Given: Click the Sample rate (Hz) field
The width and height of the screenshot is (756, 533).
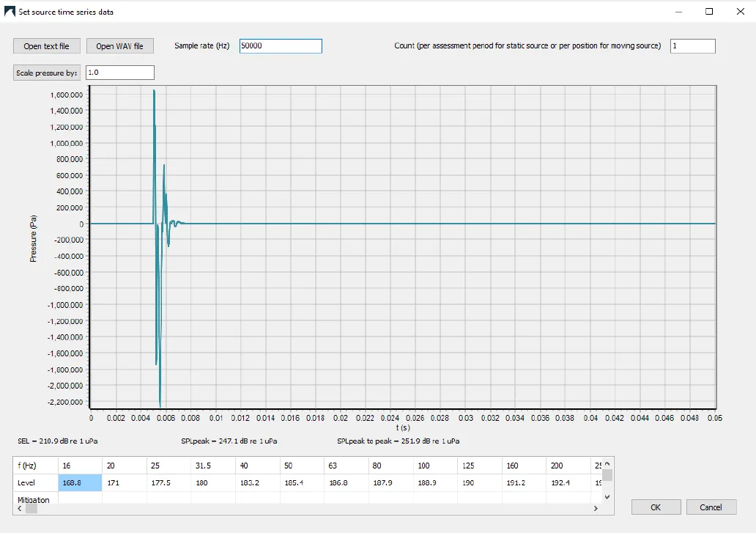Looking at the screenshot, I should (x=281, y=46).
